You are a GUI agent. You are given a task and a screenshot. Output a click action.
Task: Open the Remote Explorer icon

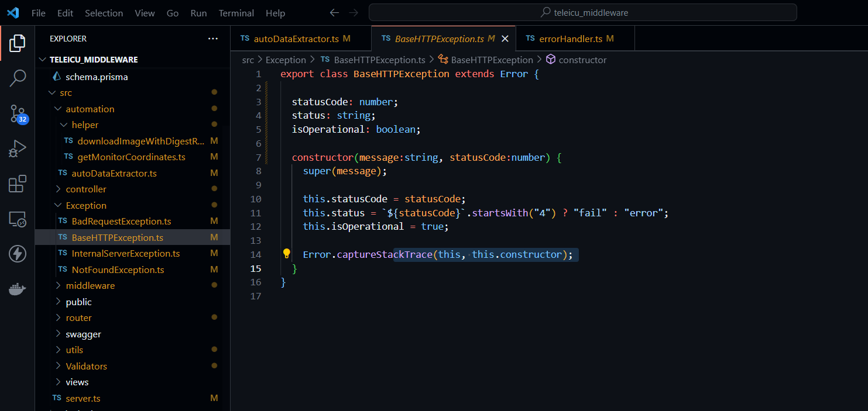tap(18, 219)
